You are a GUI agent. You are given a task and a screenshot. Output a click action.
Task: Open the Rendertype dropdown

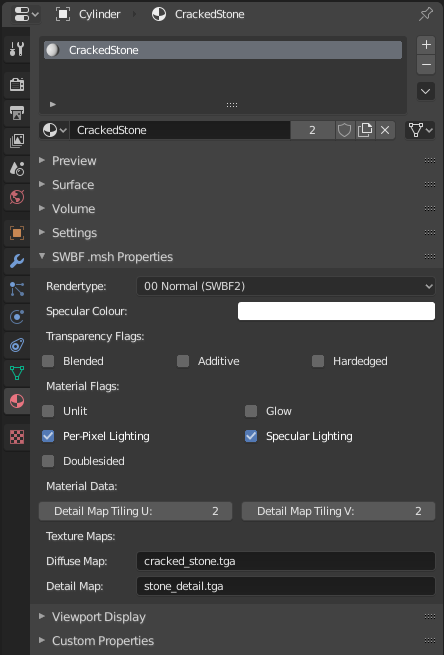click(x=286, y=286)
